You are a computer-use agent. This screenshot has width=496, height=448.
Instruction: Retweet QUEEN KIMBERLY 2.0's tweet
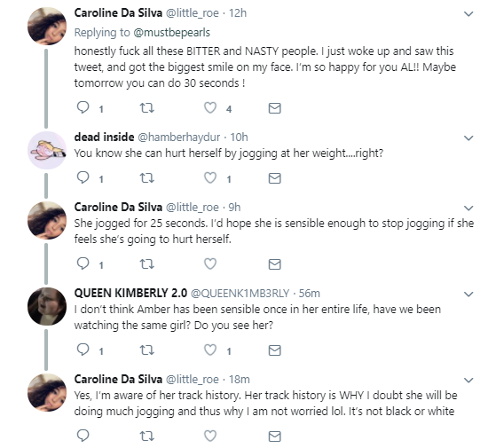tap(146, 350)
